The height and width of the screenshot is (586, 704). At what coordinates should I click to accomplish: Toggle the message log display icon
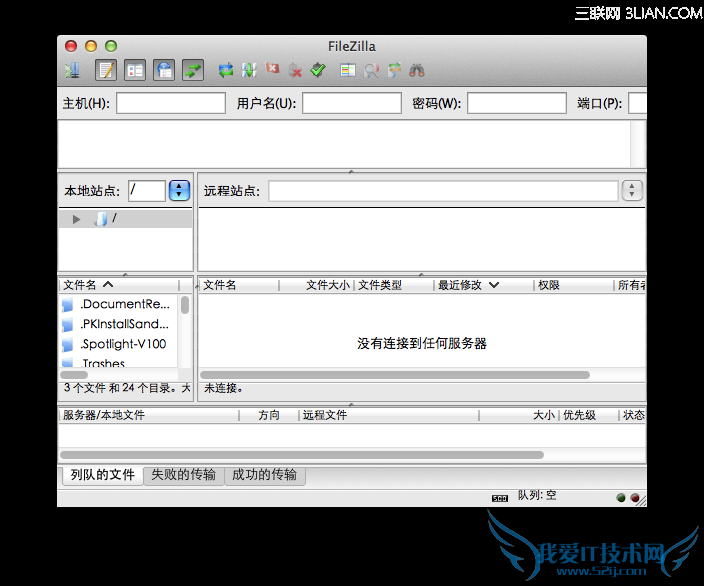tap(106, 70)
